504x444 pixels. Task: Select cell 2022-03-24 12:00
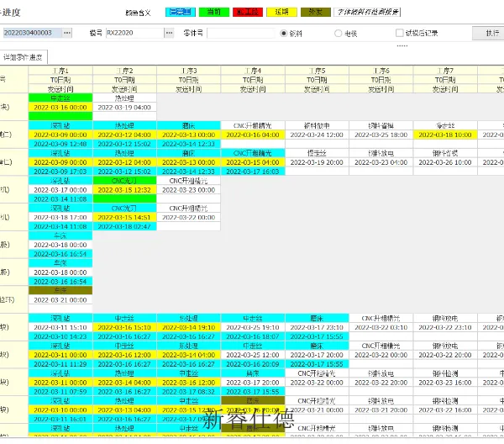[x=317, y=135]
